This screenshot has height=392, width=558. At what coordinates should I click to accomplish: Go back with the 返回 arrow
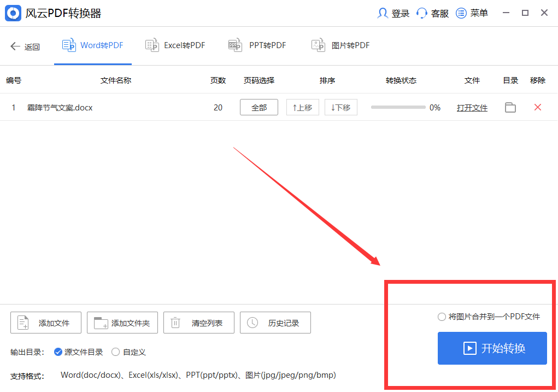[25, 46]
